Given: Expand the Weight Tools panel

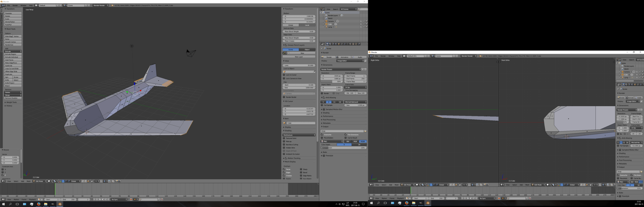Looking at the screenshot, I should point(11,102).
